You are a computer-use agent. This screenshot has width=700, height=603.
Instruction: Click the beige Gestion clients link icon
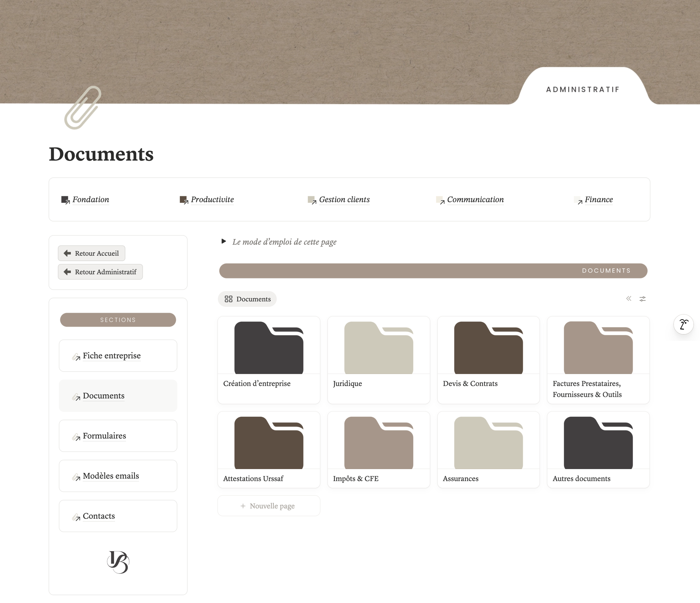coord(312,200)
